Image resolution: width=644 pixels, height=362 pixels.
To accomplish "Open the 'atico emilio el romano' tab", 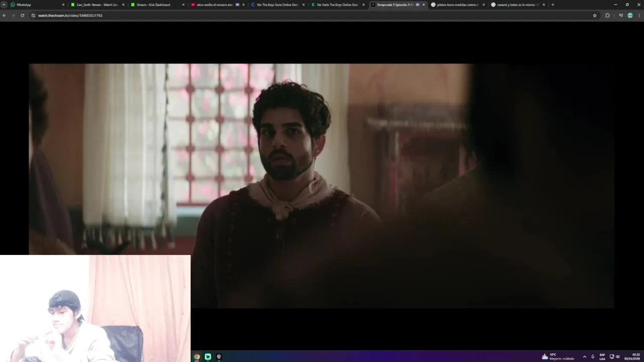I will click(217, 5).
